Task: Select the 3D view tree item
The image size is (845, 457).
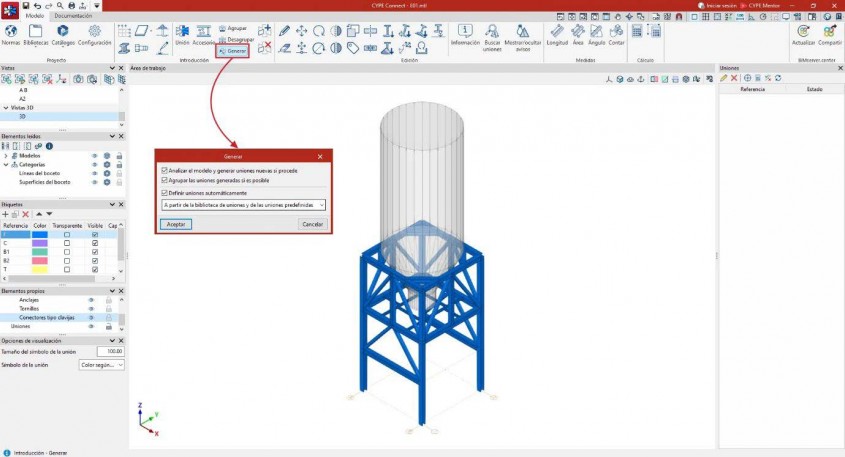Action: coord(22,116)
